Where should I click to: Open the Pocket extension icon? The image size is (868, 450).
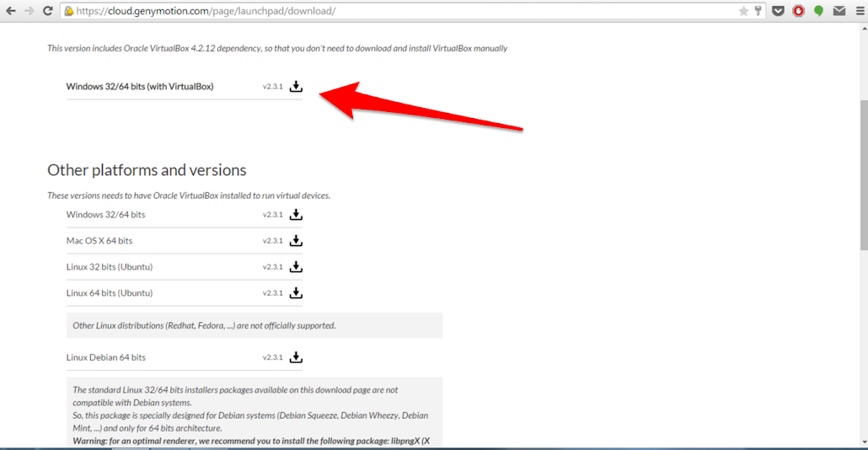778,10
